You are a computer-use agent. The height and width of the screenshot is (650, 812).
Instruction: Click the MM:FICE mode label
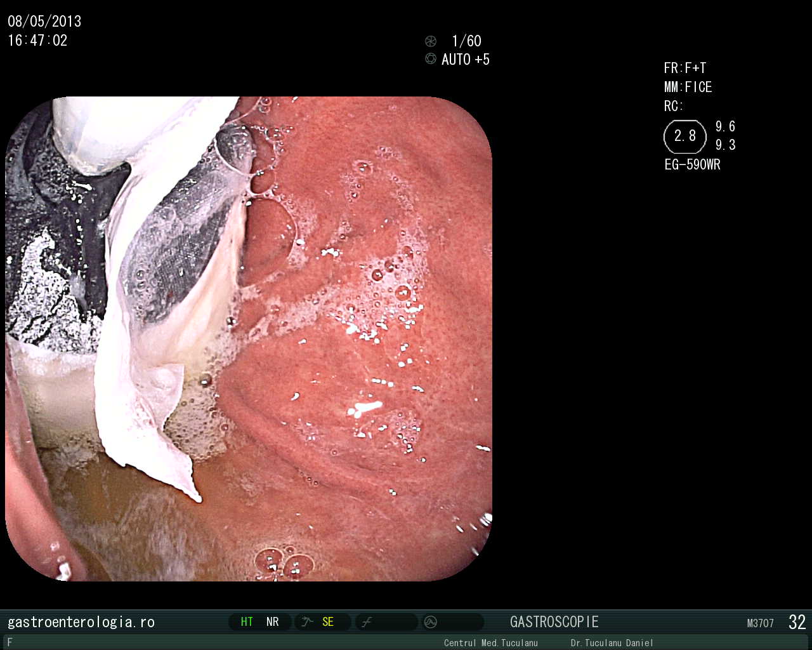pos(688,87)
